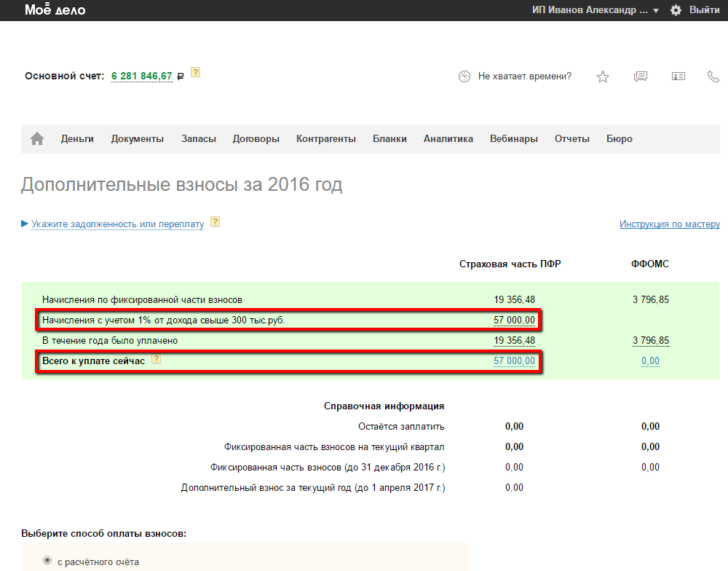The height and width of the screenshot is (571, 728).
Task: Open settings gear icon in header
Action: (x=676, y=10)
